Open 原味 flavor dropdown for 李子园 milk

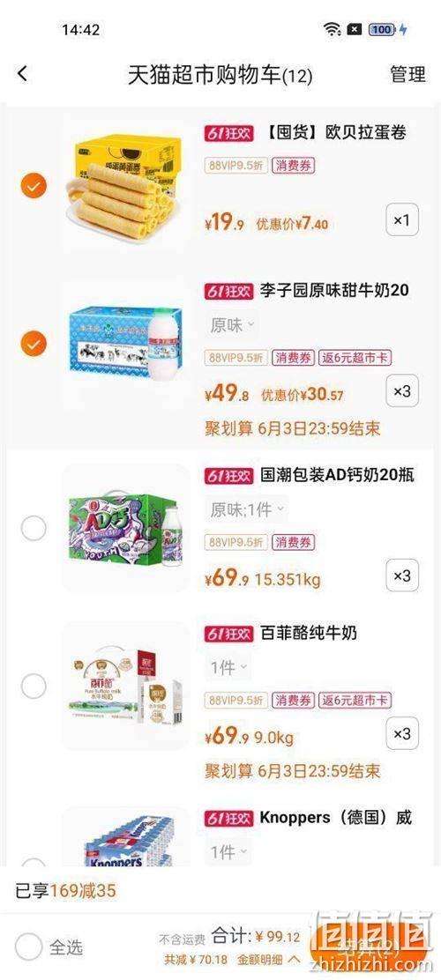pyautogui.click(x=231, y=325)
